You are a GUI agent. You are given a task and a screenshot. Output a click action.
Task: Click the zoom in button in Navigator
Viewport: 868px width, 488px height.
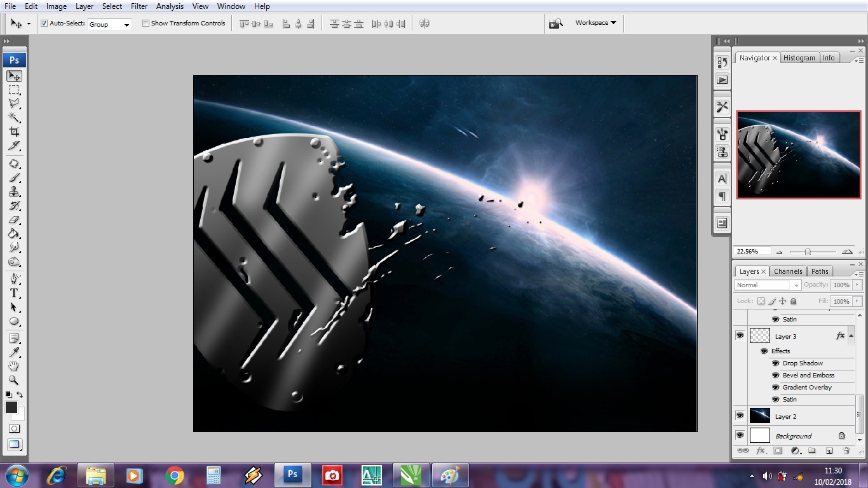coord(847,252)
